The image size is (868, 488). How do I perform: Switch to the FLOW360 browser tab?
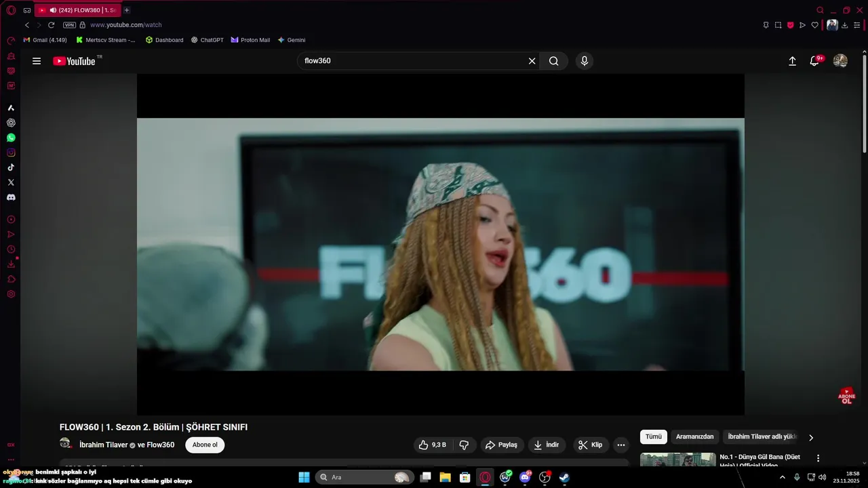click(x=77, y=10)
